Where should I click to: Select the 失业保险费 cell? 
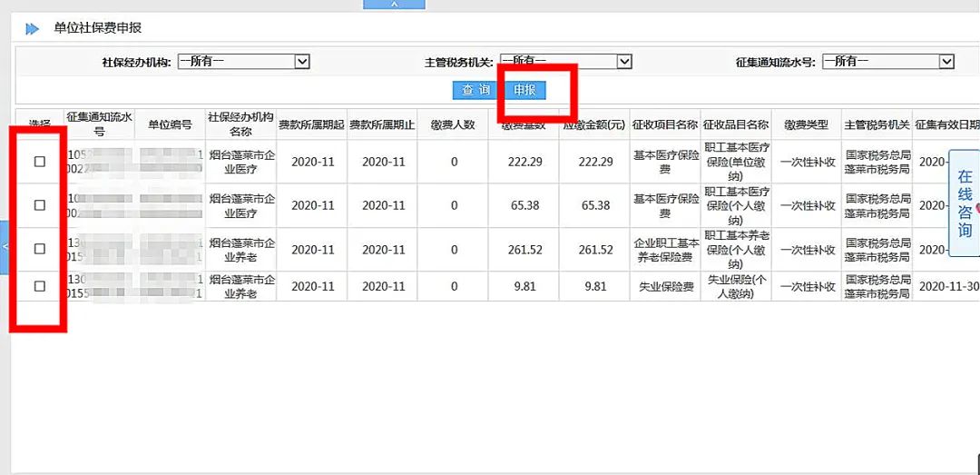click(665, 287)
